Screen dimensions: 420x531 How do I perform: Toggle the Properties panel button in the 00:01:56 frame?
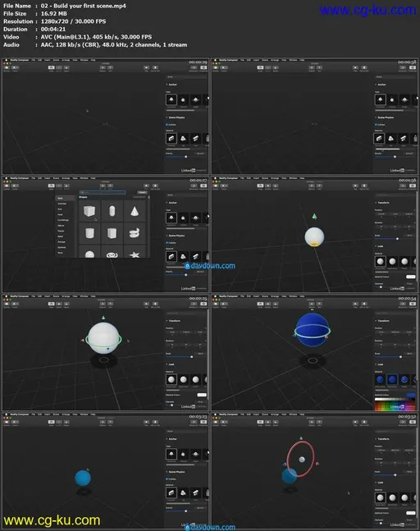413,185
